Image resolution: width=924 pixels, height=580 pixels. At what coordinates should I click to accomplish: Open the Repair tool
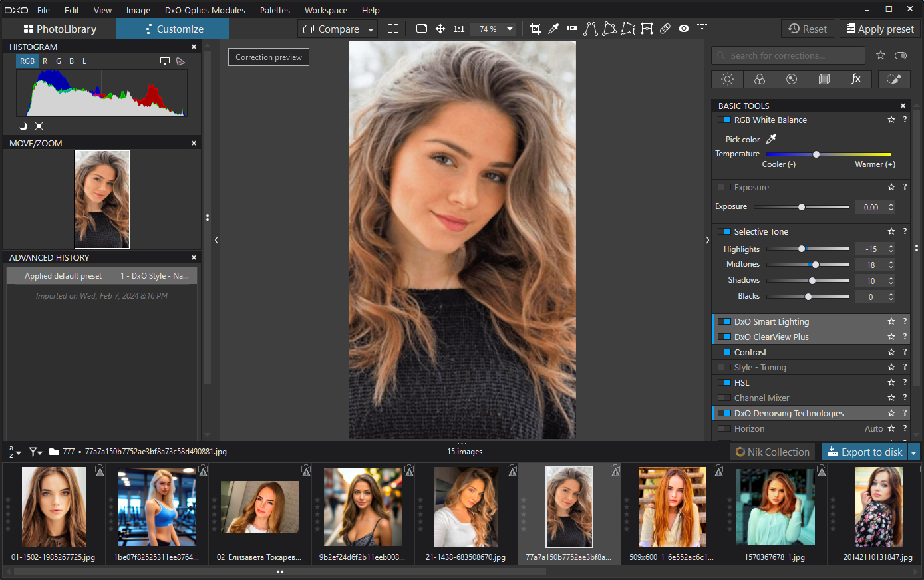click(665, 29)
